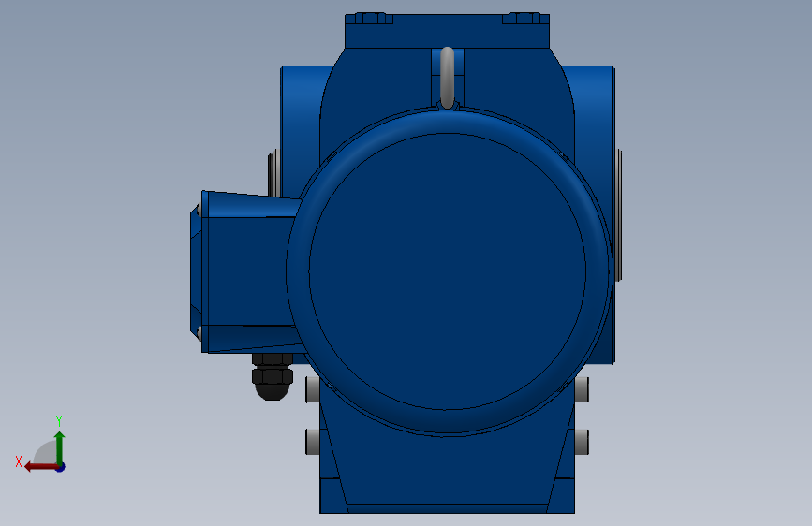Select the black cable gland under the terminal box
This screenshot has height=526, width=812.
(x=273, y=377)
